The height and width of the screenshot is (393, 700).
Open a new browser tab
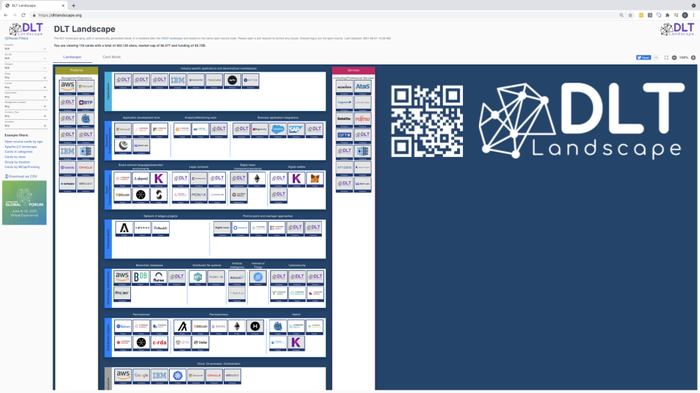click(x=73, y=5)
